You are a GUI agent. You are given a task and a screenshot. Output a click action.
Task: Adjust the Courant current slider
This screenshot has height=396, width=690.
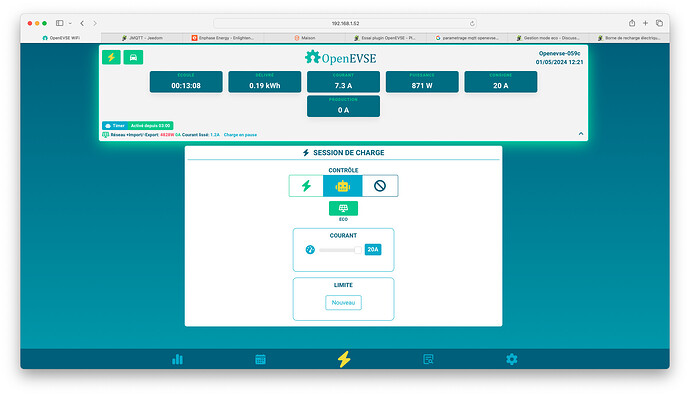click(340, 250)
